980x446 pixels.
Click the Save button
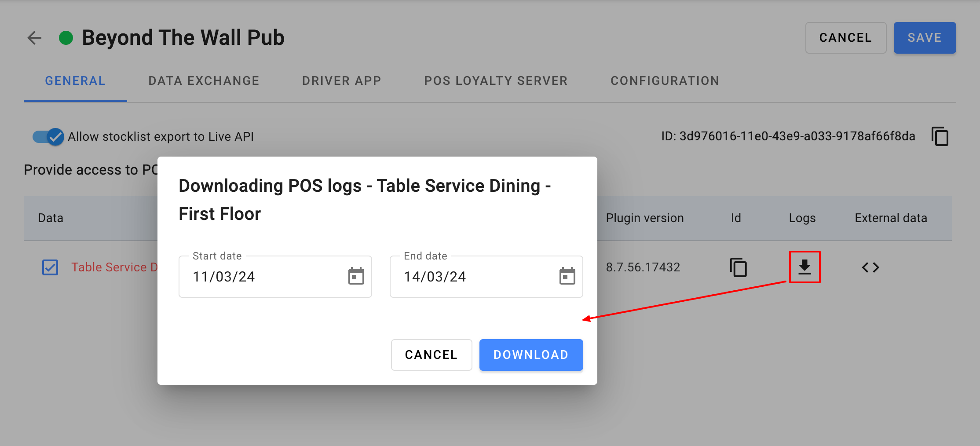925,38
